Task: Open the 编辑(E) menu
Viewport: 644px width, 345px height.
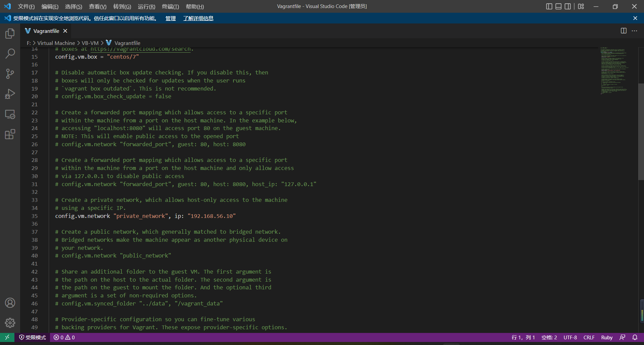Action: [x=50, y=6]
